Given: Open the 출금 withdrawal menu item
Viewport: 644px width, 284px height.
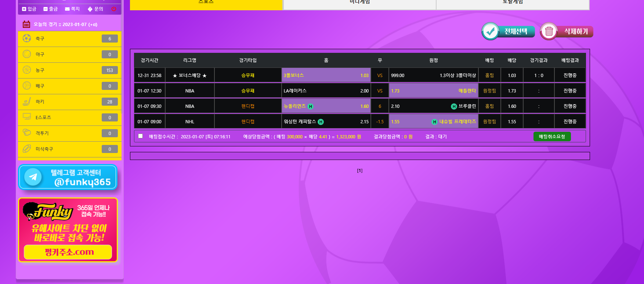Looking at the screenshot, I should click(x=51, y=9).
